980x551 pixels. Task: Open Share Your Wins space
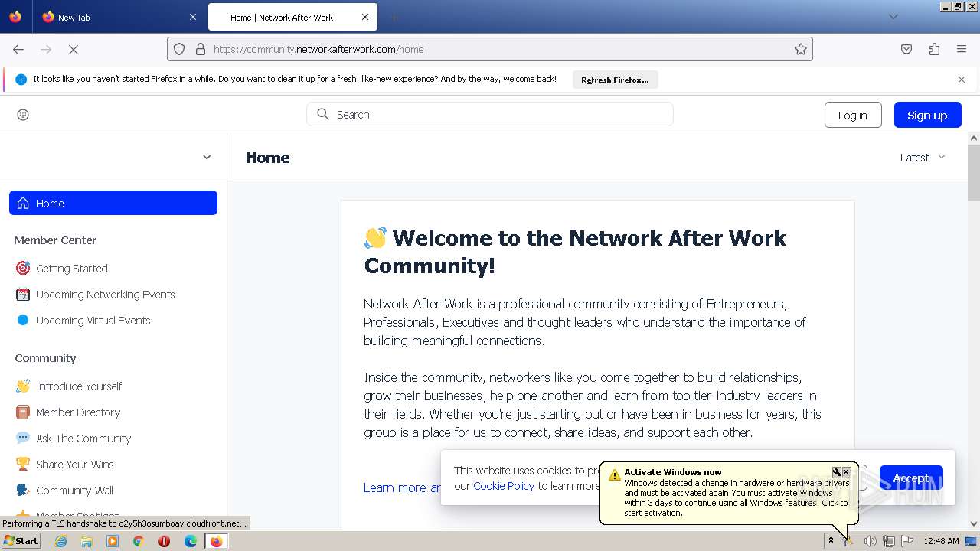coord(75,465)
